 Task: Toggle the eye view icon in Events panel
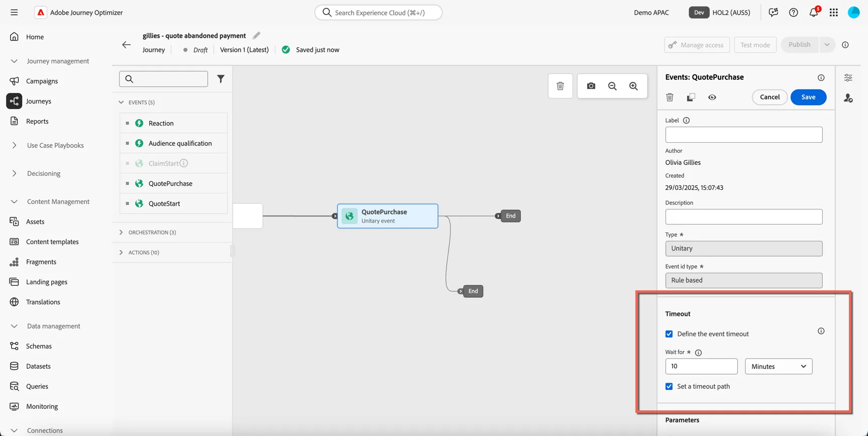tap(712, 97)
